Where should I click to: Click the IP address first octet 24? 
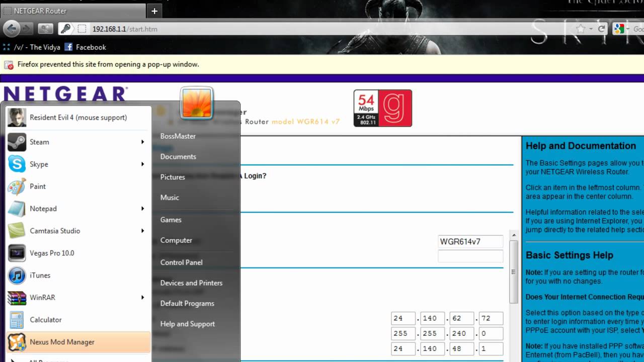pyautogui.click(x=403, y=318)
